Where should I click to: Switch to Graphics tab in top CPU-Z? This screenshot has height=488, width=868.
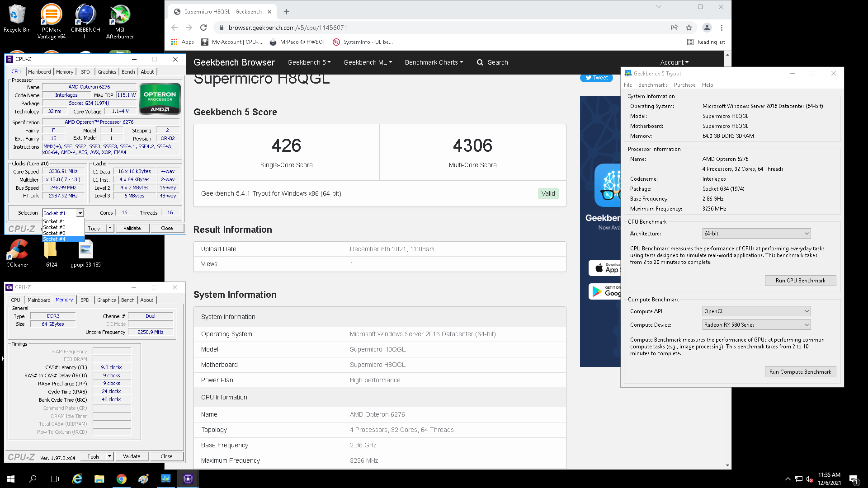[x=107, y=72]
